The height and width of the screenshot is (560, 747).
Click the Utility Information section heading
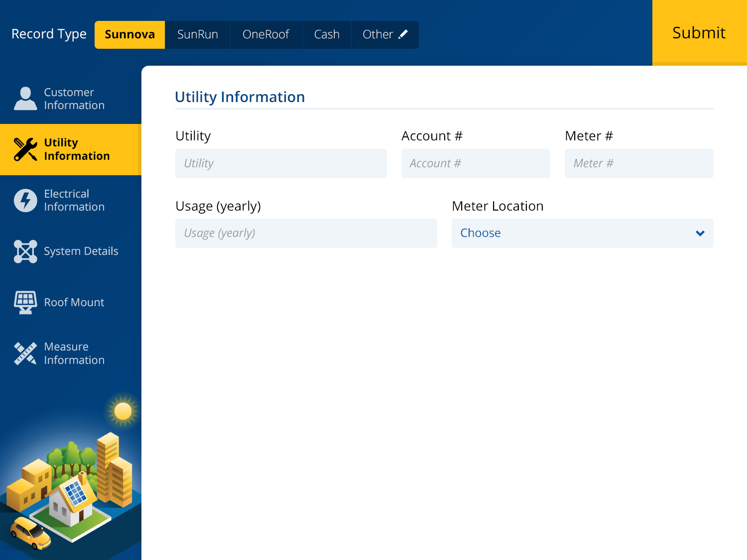(240, 97)
